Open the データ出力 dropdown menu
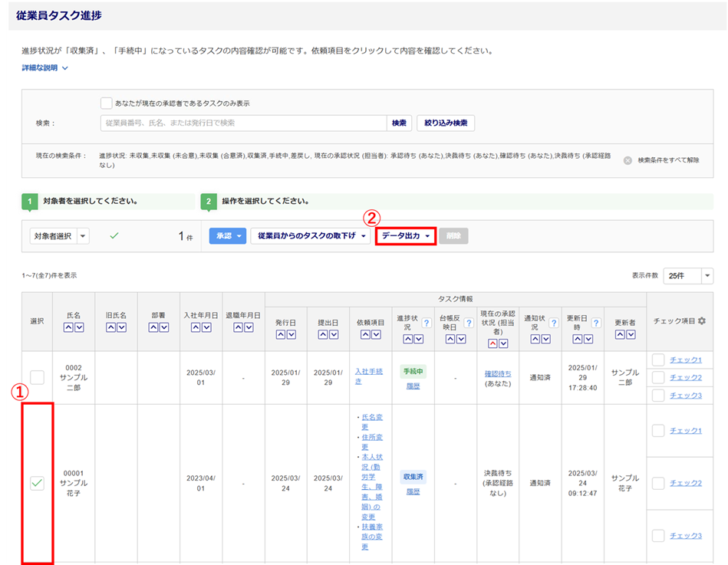This screenshot has width=728, height=565. click(406, 236)
